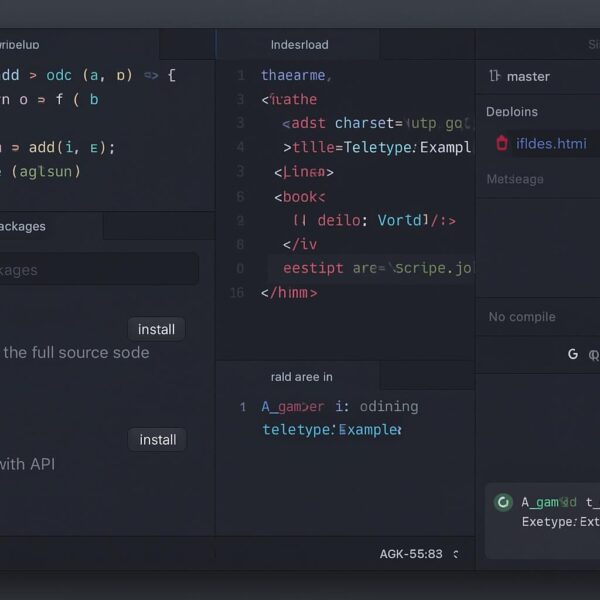Click the G icon below No compile
This screenshot has height=600, width=600.
pos(573,354)
